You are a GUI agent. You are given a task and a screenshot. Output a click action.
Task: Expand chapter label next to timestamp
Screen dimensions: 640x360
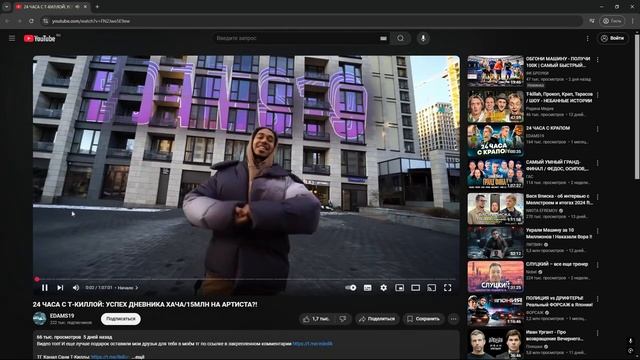coord(128,288)
